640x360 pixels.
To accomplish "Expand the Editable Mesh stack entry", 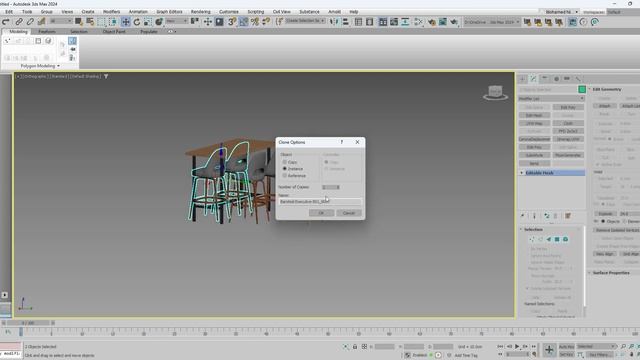I will (x=522, y=173).
